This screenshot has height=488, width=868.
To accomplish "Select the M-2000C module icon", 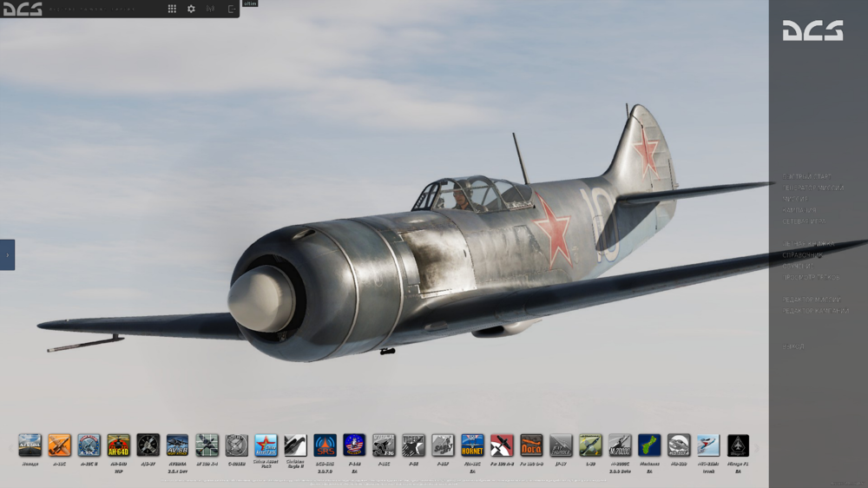I will tap(620, 445).
